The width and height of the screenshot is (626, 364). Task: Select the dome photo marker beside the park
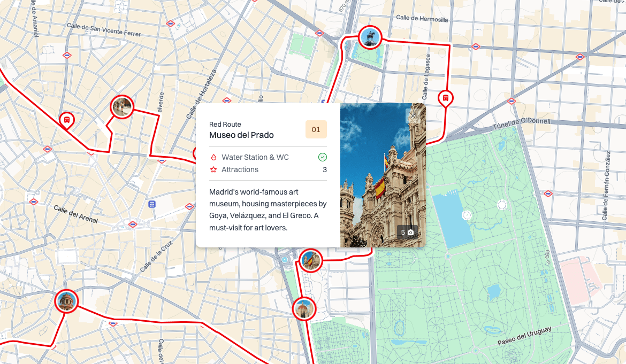click(x=304, y=308)
